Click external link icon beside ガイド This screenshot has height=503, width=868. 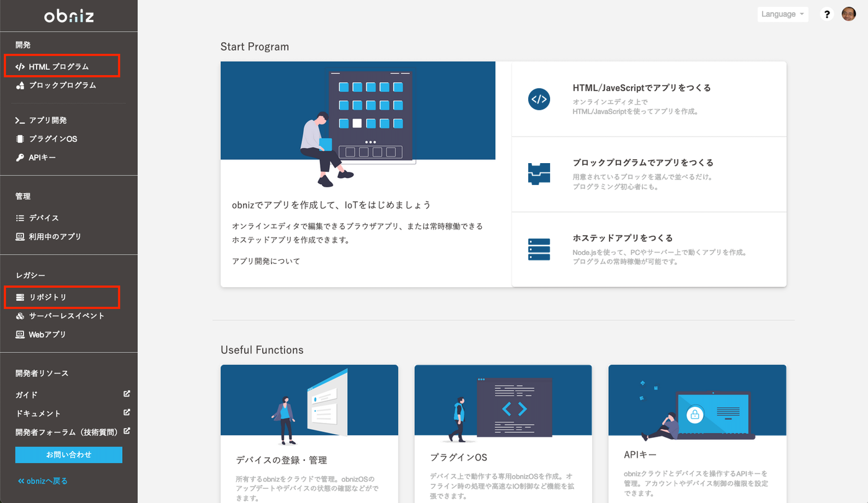[x=126, y=394]
